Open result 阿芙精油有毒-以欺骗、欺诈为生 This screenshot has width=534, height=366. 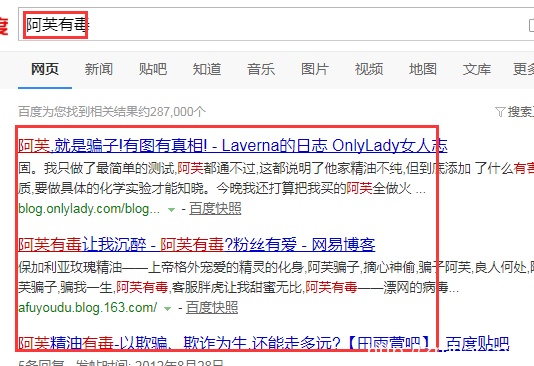tap(263, 343)
